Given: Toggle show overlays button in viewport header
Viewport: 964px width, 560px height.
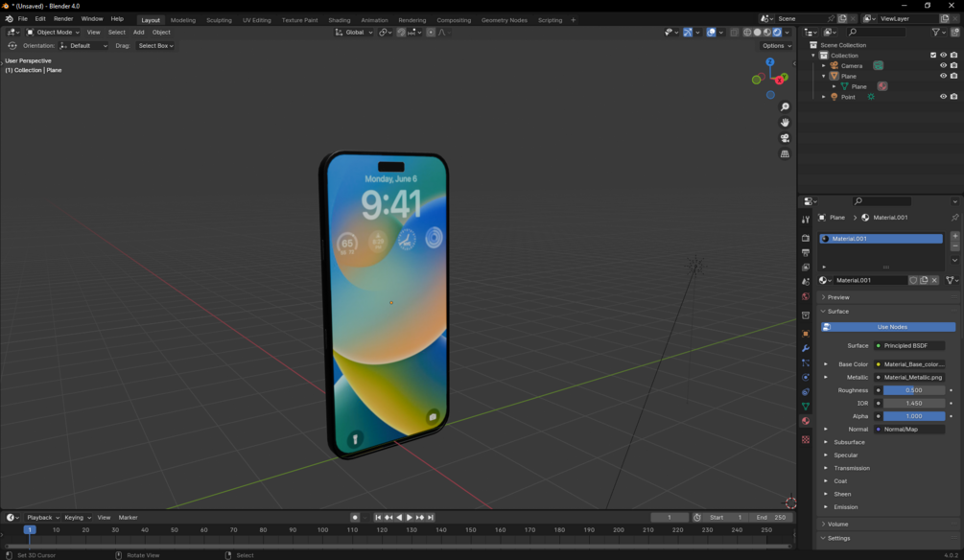Looking at the screenshot, I should pyautogui.click(x=712, y=32).
